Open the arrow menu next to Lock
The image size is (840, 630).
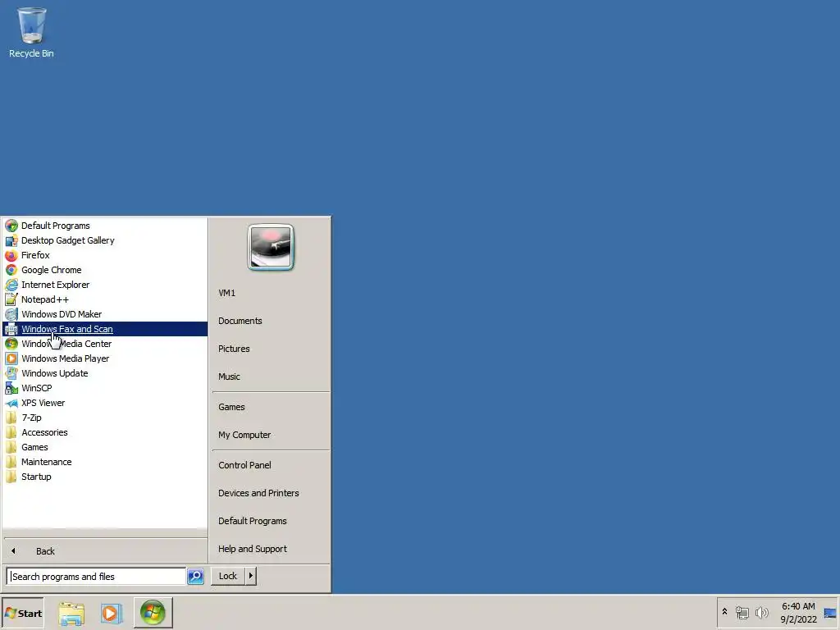tap(251, 576)
